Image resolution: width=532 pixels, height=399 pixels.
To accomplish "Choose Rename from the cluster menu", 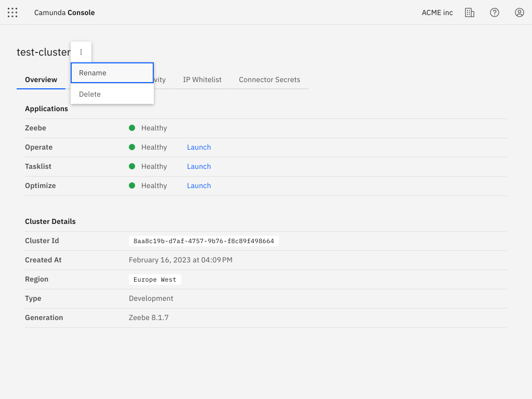I will 112,73.
